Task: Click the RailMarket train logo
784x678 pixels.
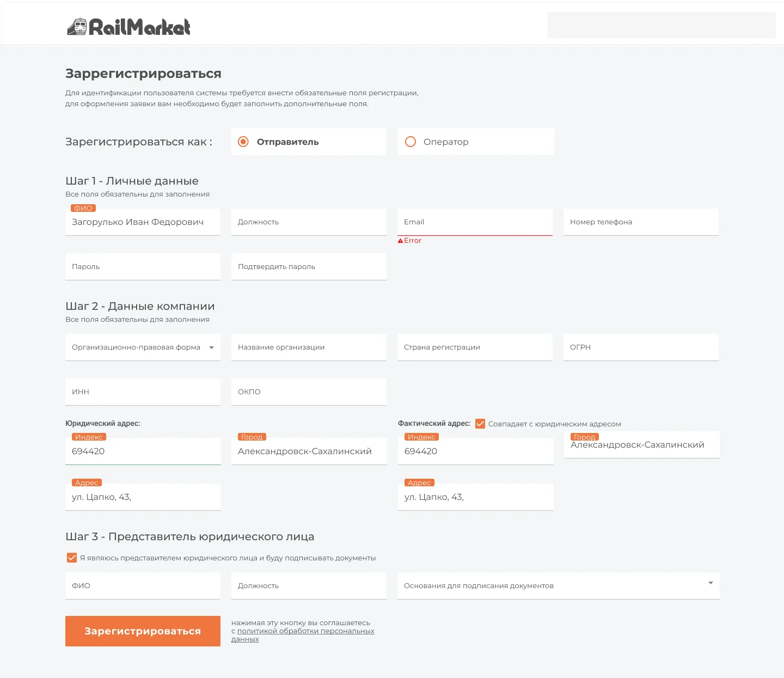Action: click(128, 27)
